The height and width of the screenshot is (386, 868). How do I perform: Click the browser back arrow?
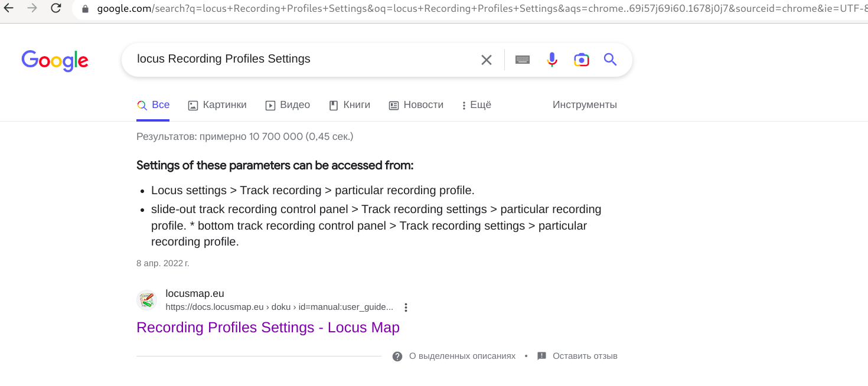coord(9,8)
